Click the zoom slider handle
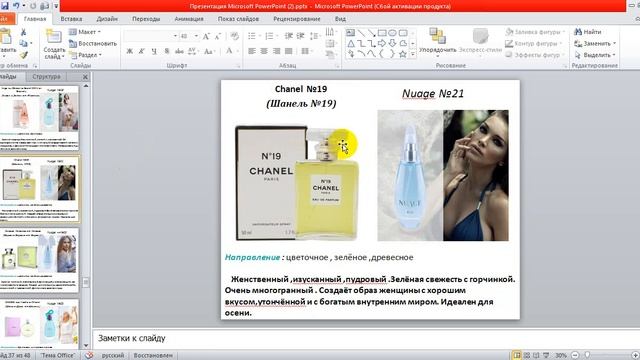This screenshot has width=640, height=360. tap(587, 355)
